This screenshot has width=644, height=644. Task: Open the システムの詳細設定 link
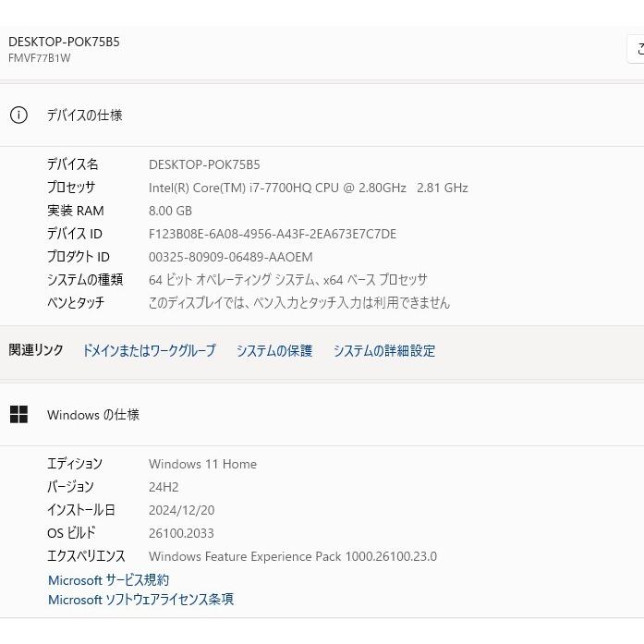pyautogui.click(x=384, y=351)
